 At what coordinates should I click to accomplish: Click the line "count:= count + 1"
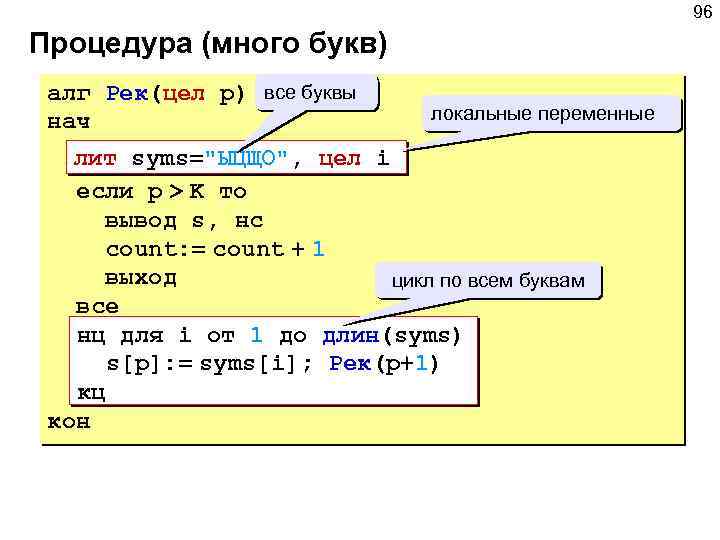coord(215,249)
